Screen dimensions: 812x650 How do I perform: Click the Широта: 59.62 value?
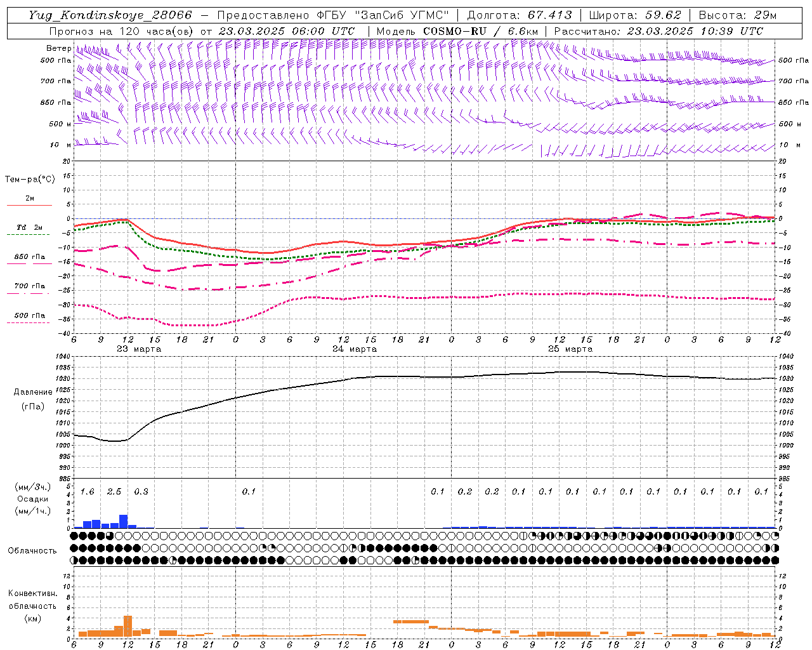click(x=635, y=15)
